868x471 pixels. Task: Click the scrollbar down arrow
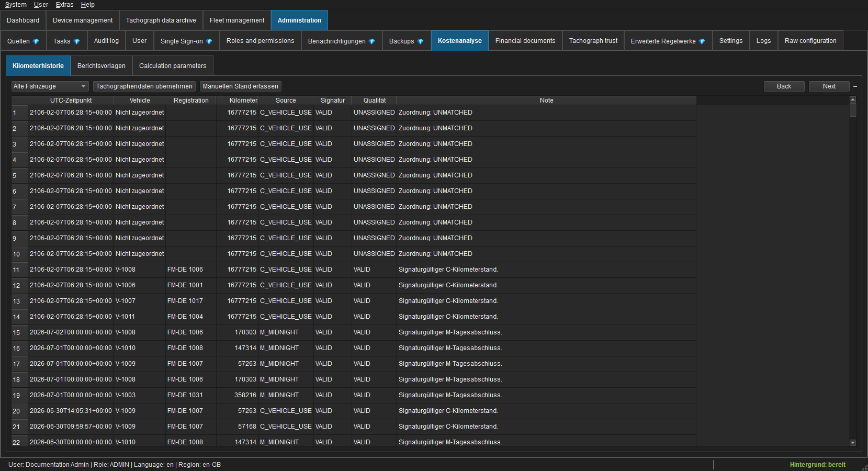pyautogui.click(x=853, y=443)
